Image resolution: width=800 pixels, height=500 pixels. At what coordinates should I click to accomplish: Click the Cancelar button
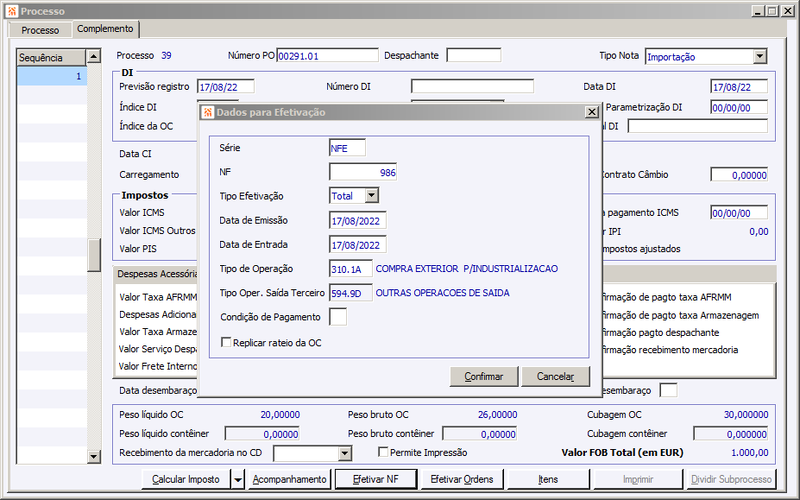click(556, 377)
